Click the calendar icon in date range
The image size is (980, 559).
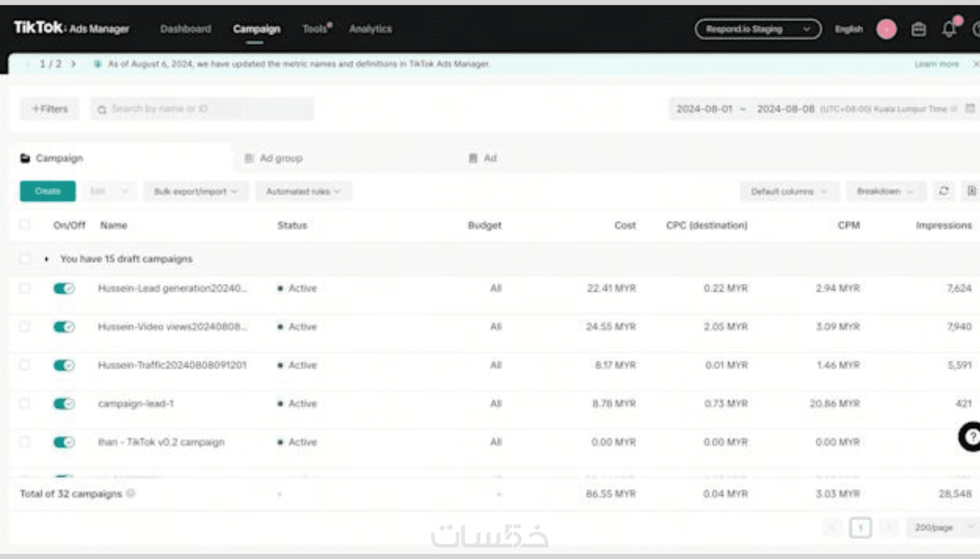click(x=970, y=108)
